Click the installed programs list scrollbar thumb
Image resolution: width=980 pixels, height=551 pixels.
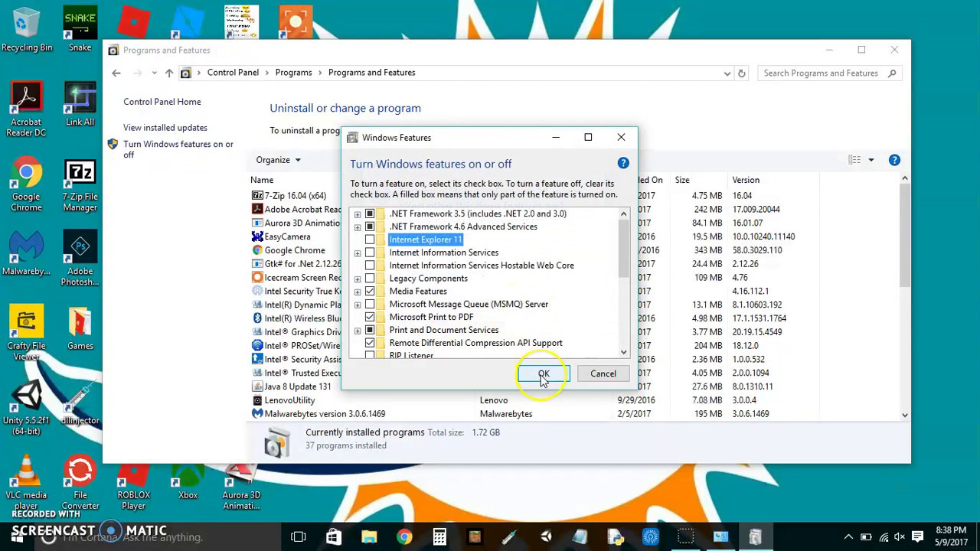(x=904, y=236)
